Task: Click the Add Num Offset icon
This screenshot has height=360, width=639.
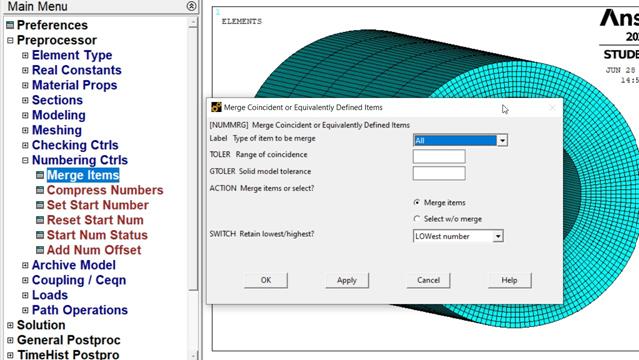Action: pyautogui.click(x=40, y=250)
